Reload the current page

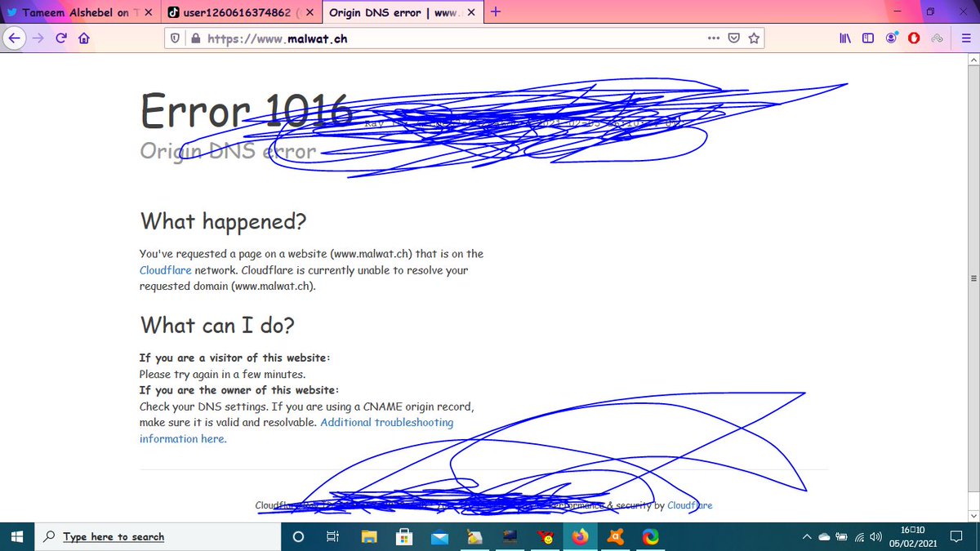point(60,38)
